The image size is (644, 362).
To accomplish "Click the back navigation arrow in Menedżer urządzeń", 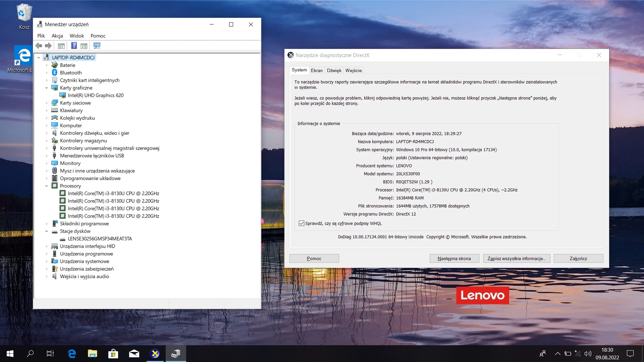I will coord(39,46).
